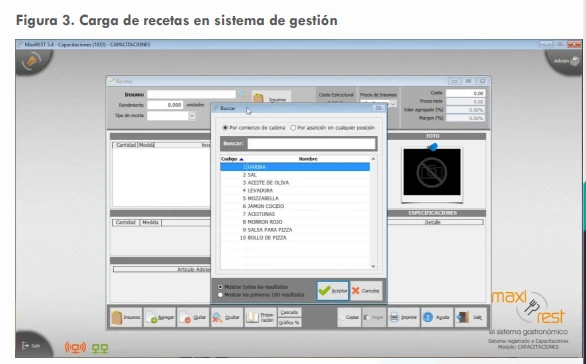Click the Salir exit button in bottom-left corner
586x364 pixels.
point(31,345)
